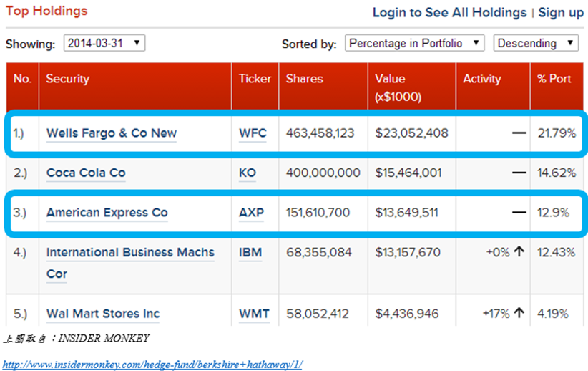Image resolution: width=588 pixels, height=371 pixels.
Task: Click the up arrow in IBM activity
Action: 519,252
